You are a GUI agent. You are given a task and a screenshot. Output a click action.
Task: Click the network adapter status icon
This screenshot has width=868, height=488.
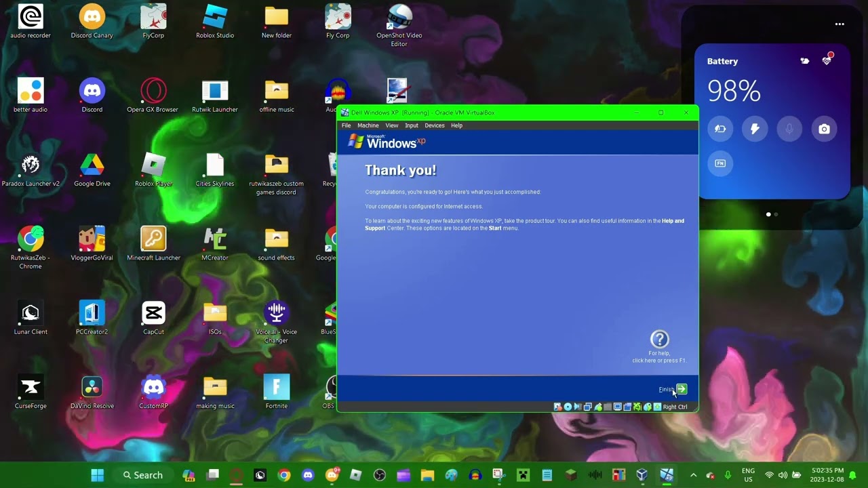click(x=587, y=407)
